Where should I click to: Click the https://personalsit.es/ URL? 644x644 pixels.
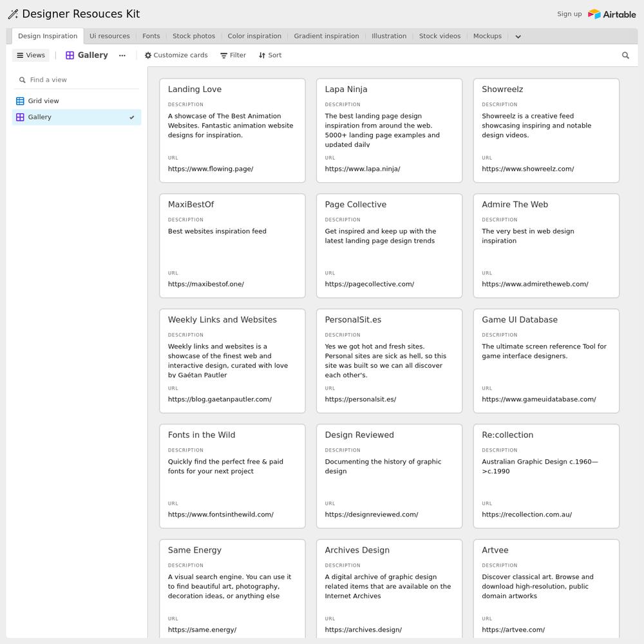click(360, 399)
